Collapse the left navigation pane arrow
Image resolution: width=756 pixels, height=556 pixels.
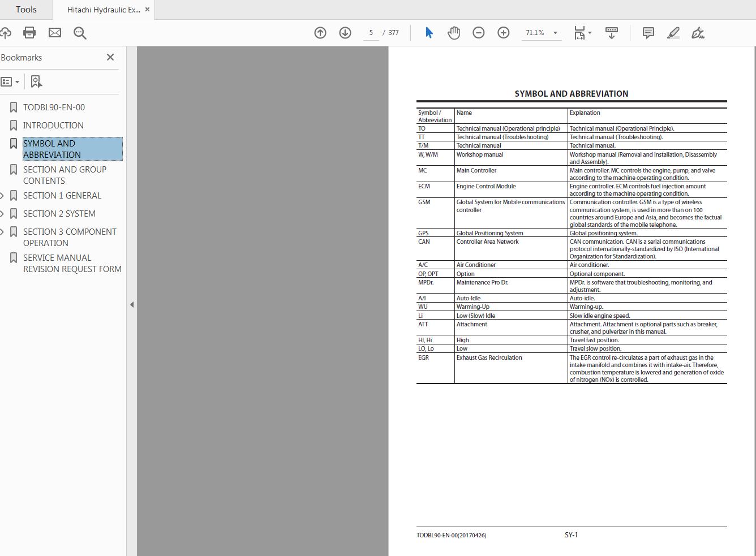pyautogui.click(x=132, y=304)
